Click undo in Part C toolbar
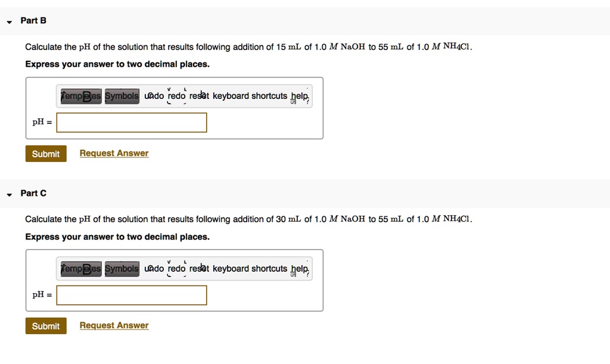The height and width of the screenshot is (364, 610). (154, 269)
